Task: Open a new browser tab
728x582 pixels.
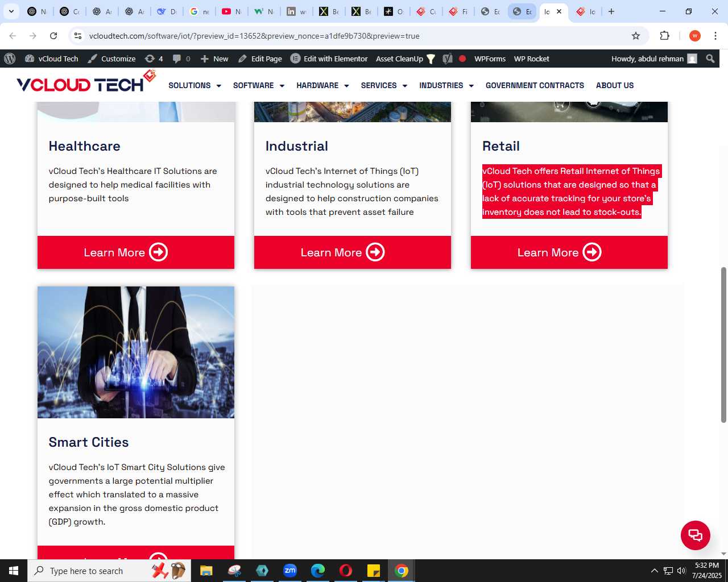Action: 611,11
